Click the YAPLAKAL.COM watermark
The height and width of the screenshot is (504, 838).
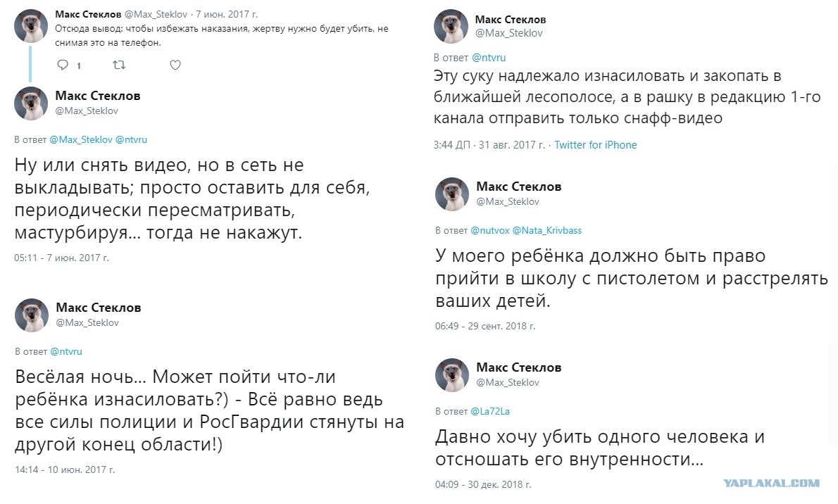pos(771,483)
